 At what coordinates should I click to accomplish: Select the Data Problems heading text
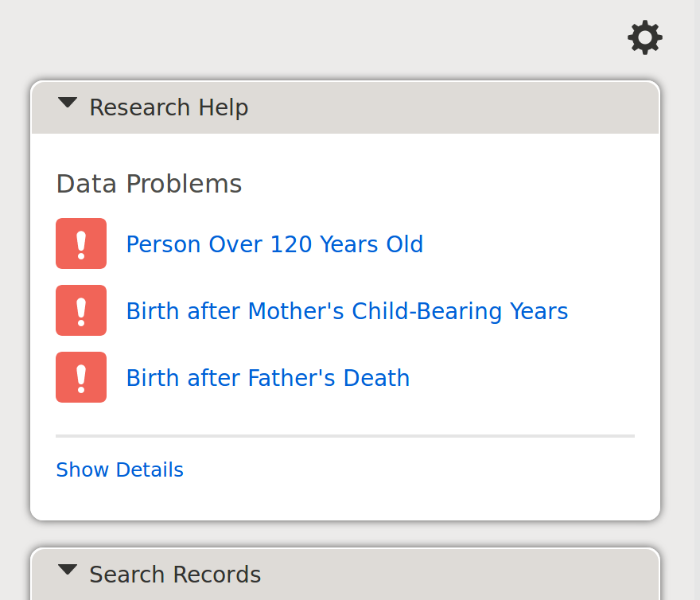pyautogui.click(x=149, y=184)
